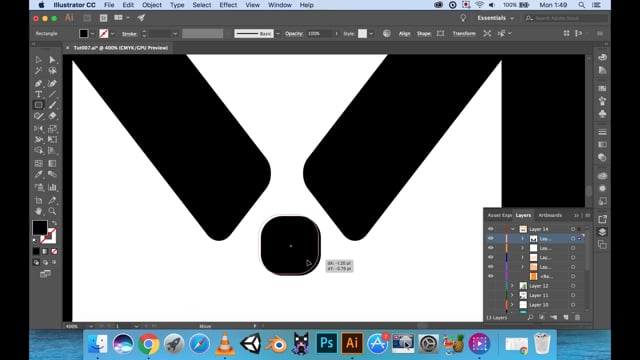Click the Style swatch in control bar
Viewport: 640px width, 360px height.
tap(362, 33)
